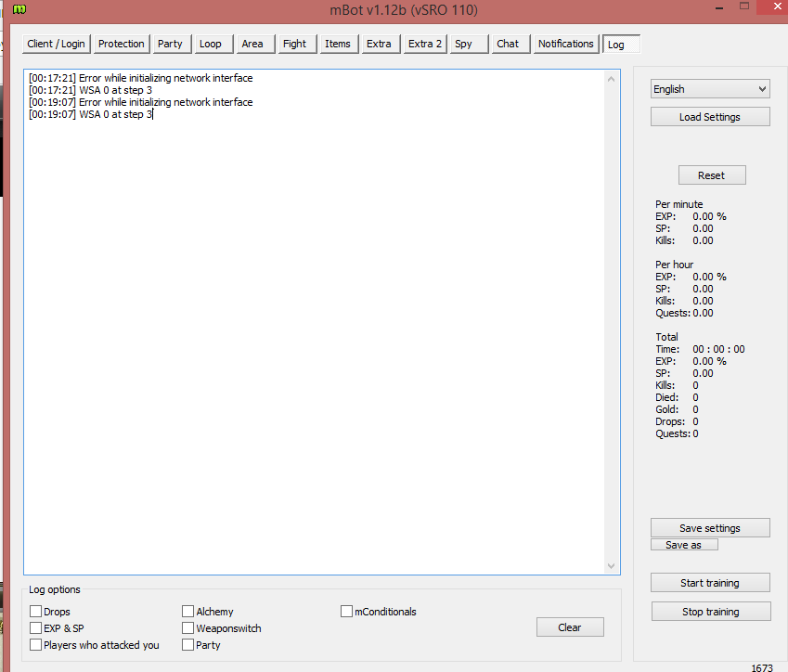Click the Reset statistics button
Screen dimensions: 788x672
coord(712,174)
